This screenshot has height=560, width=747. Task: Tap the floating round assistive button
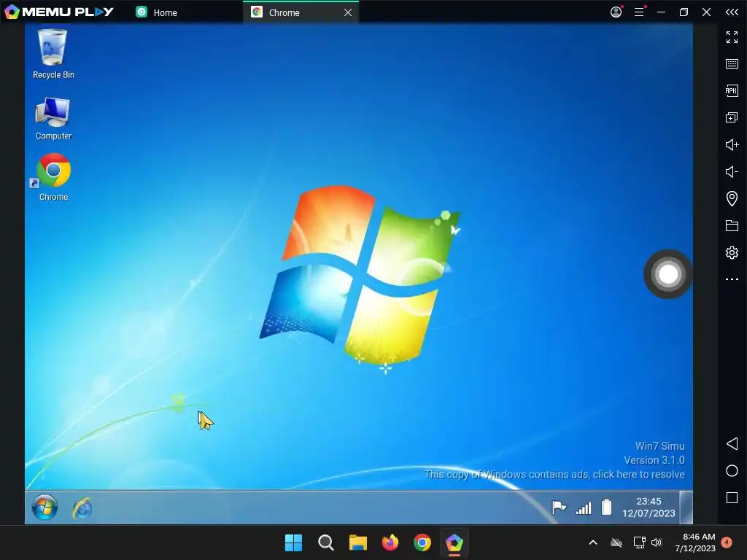pos(668,274)
